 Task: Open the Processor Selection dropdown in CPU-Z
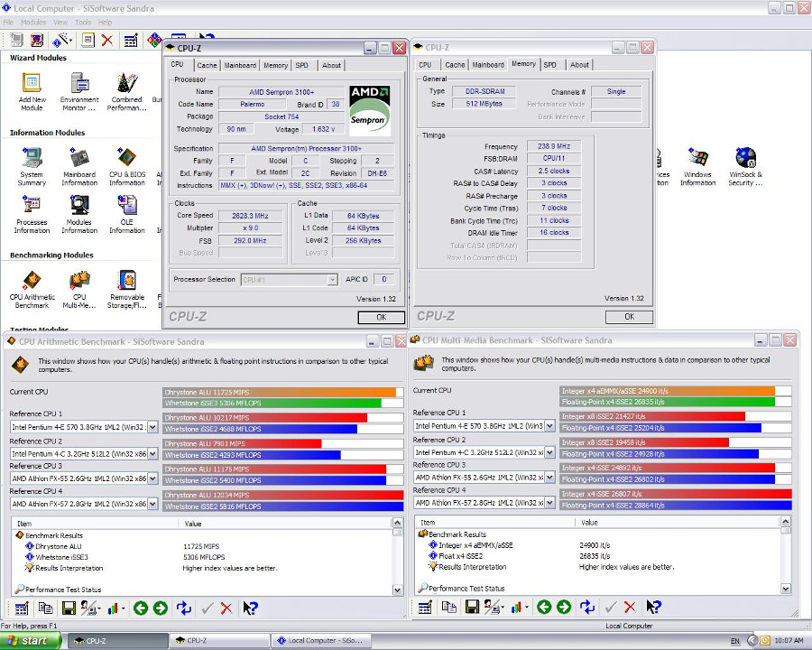332,280
